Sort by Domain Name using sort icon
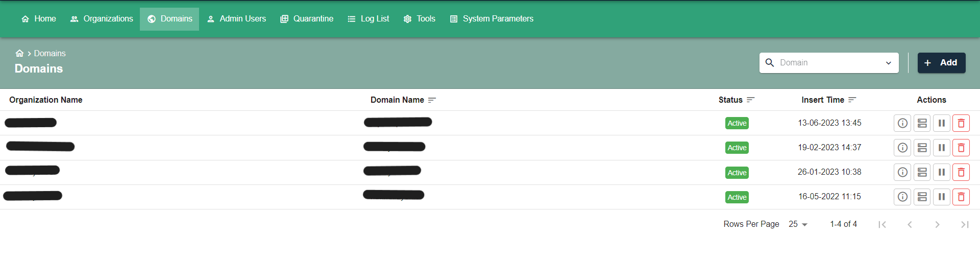980x280 pixels. click(432, 100)
